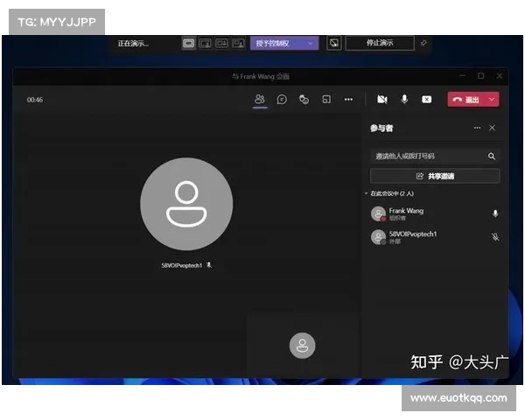Click the self-view thumbnail avatar
Viewport: 525px width, 420px height.
pyautogui.click(x=303, y=346)
